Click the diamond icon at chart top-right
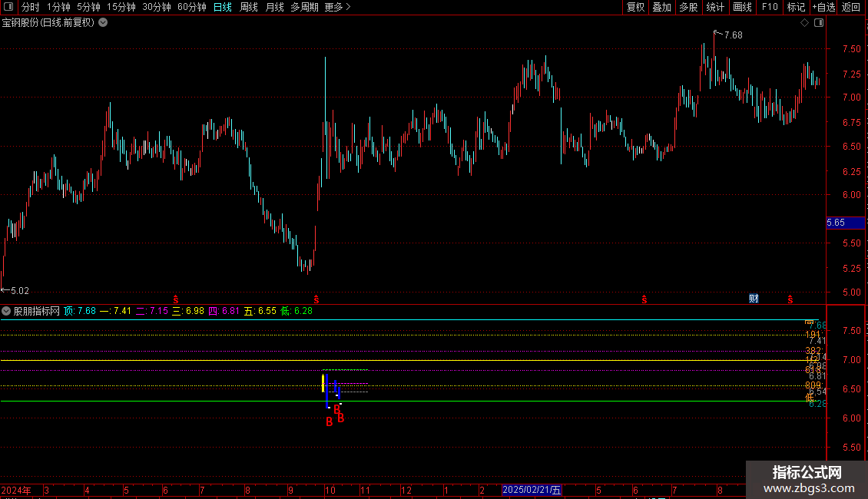This screenshot has height=499, width=868. 804,23
